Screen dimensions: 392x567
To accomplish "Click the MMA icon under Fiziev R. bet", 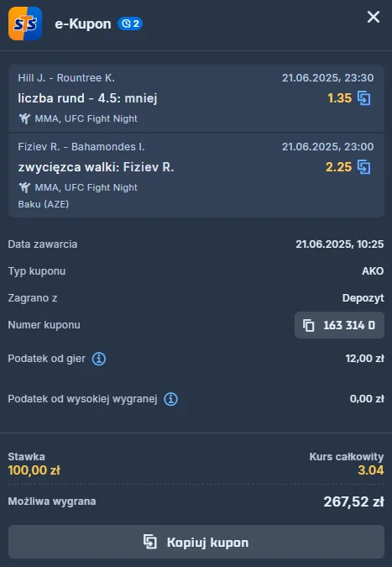I will point(24,187).
